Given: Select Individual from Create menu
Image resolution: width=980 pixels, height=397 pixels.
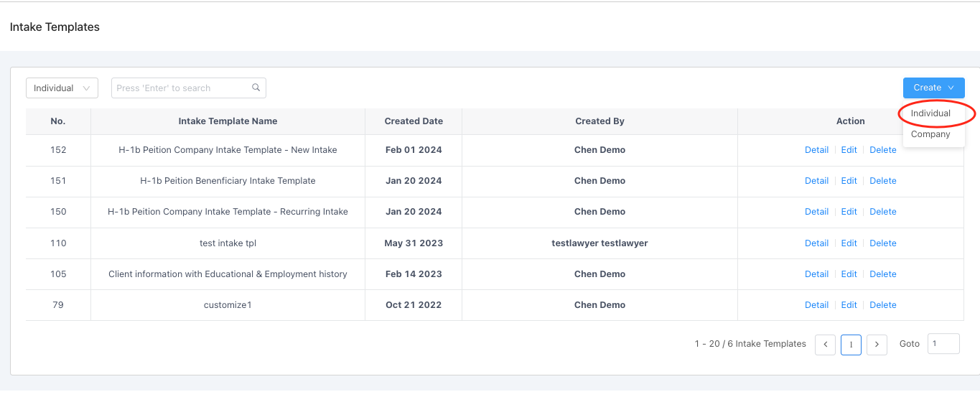Looking at the screenshot, I should coord(930,113).
